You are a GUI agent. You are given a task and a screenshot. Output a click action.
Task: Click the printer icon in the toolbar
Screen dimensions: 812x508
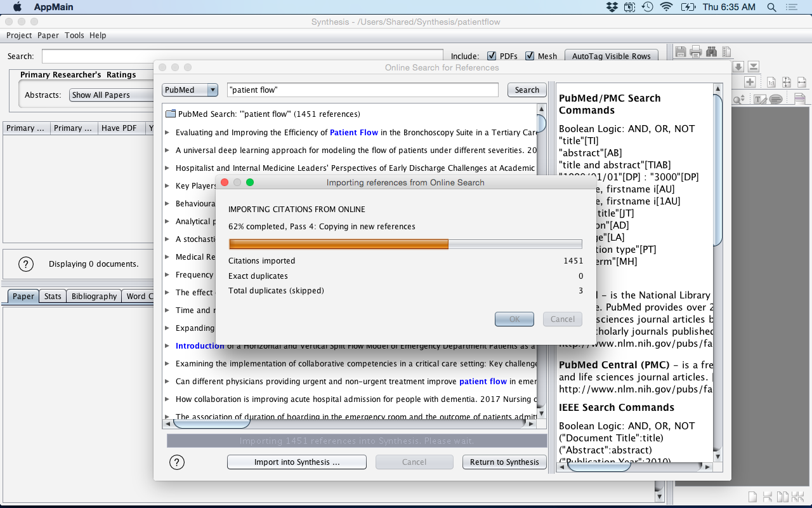click(696, 52)
